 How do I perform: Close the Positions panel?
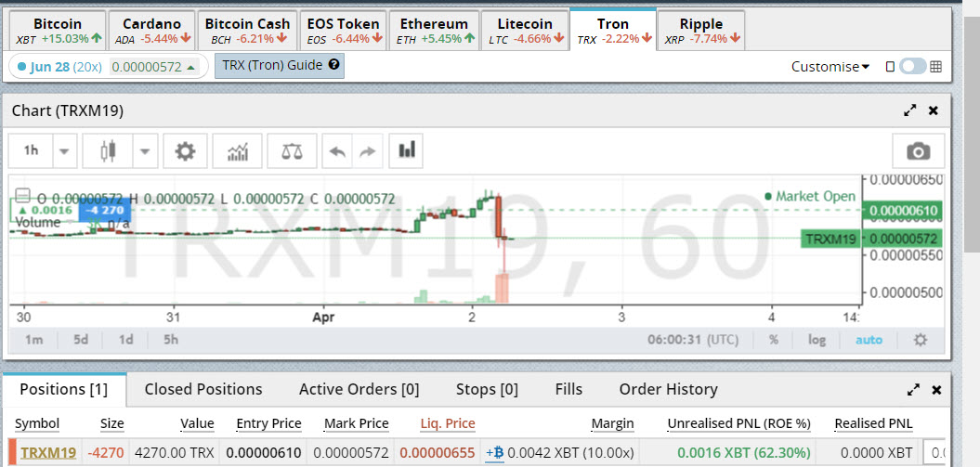point(936,390)
